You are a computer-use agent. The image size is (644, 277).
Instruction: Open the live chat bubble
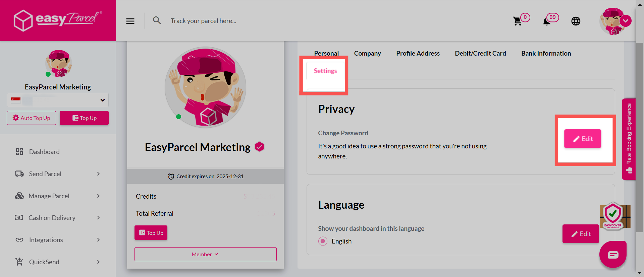(x=613, y=255)
